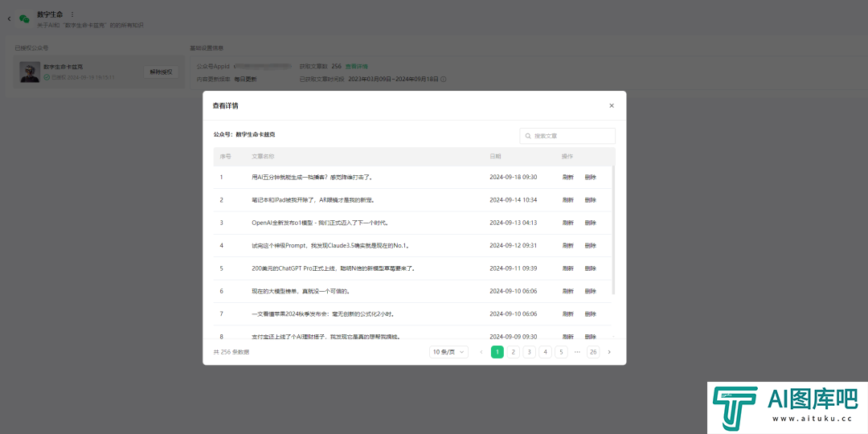This screenshot has width=868, height=434.
Task: Delete the OpenAI o1 article row
Action: point(590,223)
